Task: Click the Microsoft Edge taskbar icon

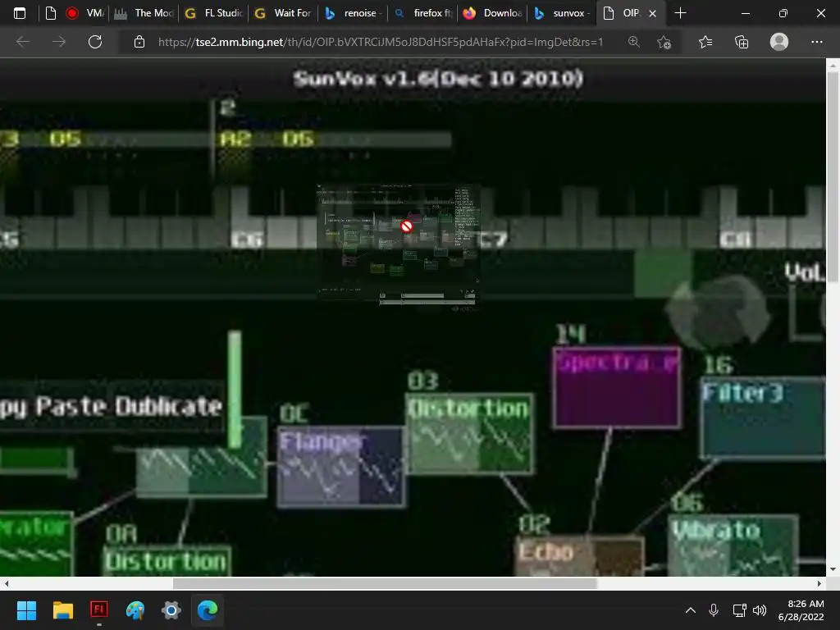Action: tap(208, 610)
